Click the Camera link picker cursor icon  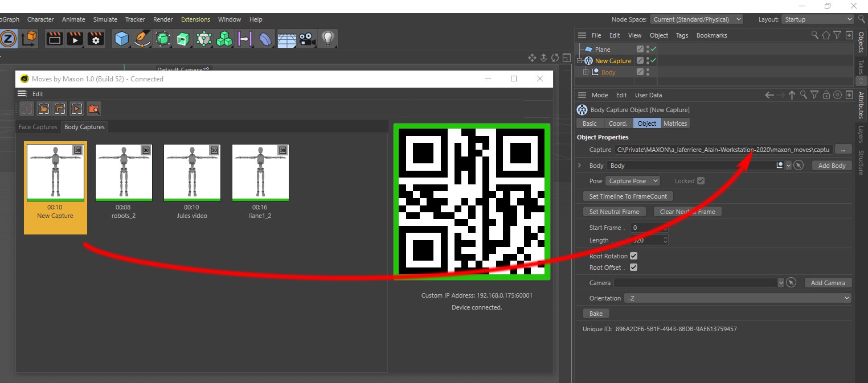[791, 283]
